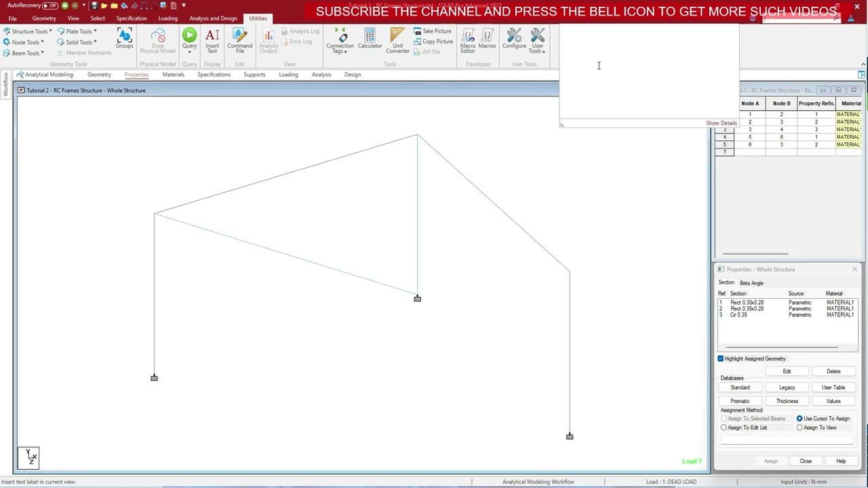Uncheck Highlight Assigned Geometry
The height and width of the screenshot is (488, 868).
point(721,359)
